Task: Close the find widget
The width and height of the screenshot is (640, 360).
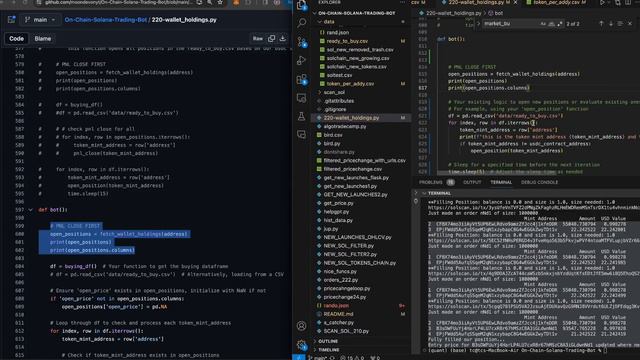Action: pyautogui.click(x=630, y=24)
